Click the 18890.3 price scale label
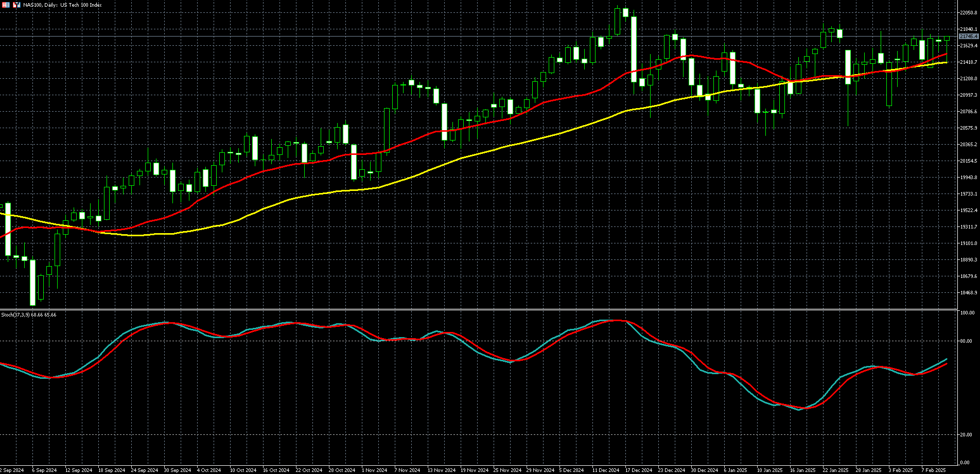Screen dimensions: 980x474 click(969, 260)
